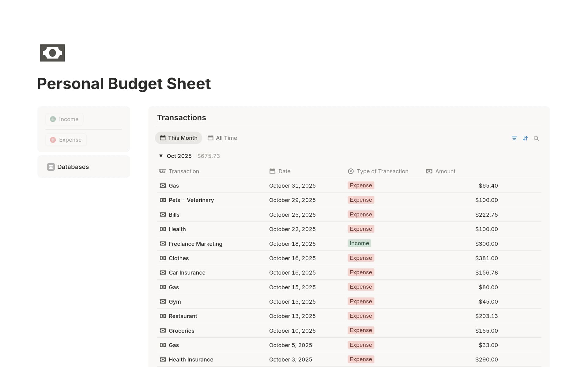Click the Income quick-add button
The width and height of the screenshot is (588, 367).
64,119
